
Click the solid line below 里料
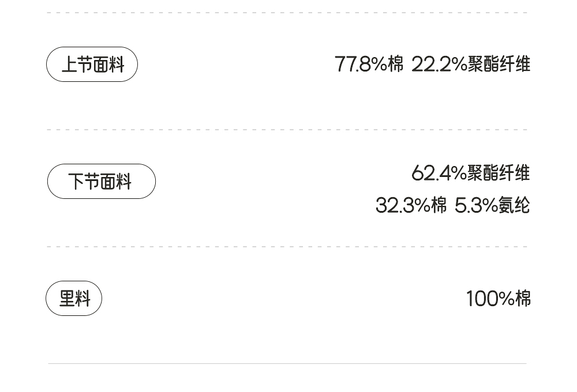pyautogui.click(x=287, y=364)
